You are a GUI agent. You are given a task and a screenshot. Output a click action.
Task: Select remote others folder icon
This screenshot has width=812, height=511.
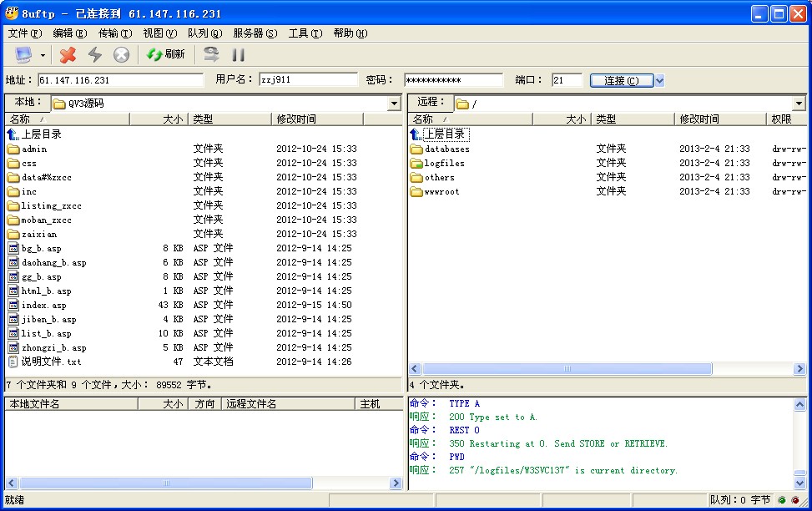click(x=416, y=177)
